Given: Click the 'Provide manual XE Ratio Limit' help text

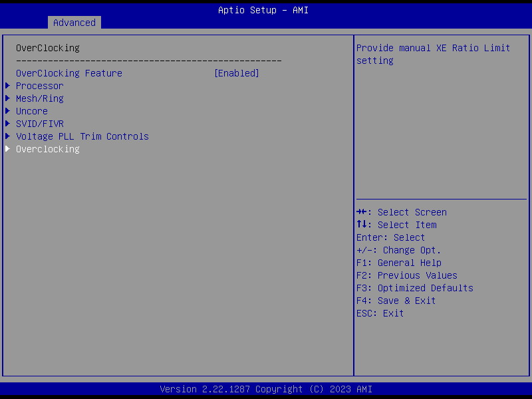Looking at the screenshot, I should coord(433,48).
